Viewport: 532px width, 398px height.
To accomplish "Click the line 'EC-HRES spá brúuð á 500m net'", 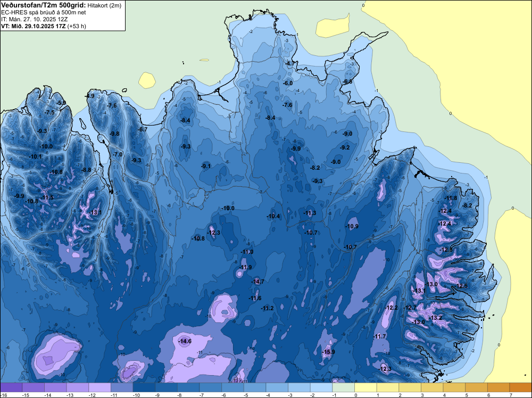I will [44, 13].
